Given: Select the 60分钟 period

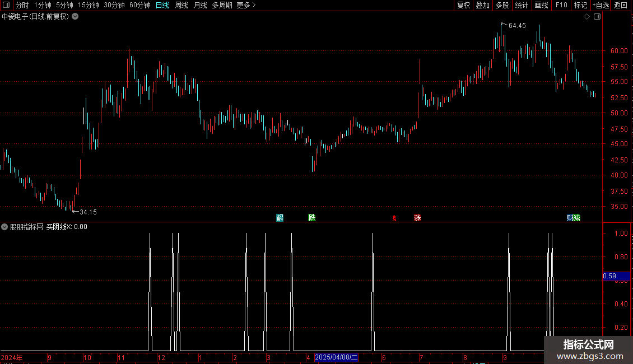Looking at the screenshot, I should tap(140, 5).
